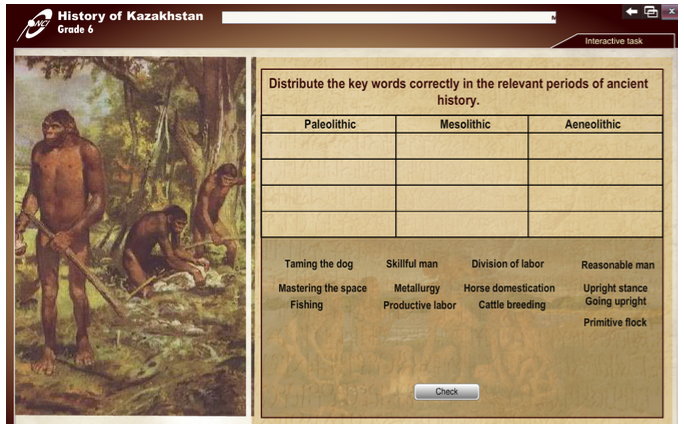Select the keyword 'Horse domestication'
684x431 pixels.
(x=509, y=288)
